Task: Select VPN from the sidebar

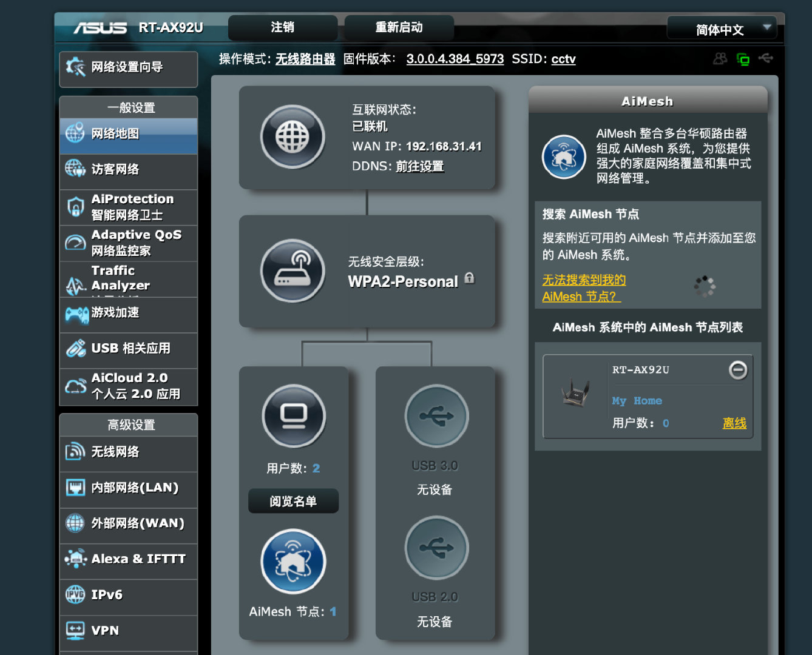Action: (128, 631)
